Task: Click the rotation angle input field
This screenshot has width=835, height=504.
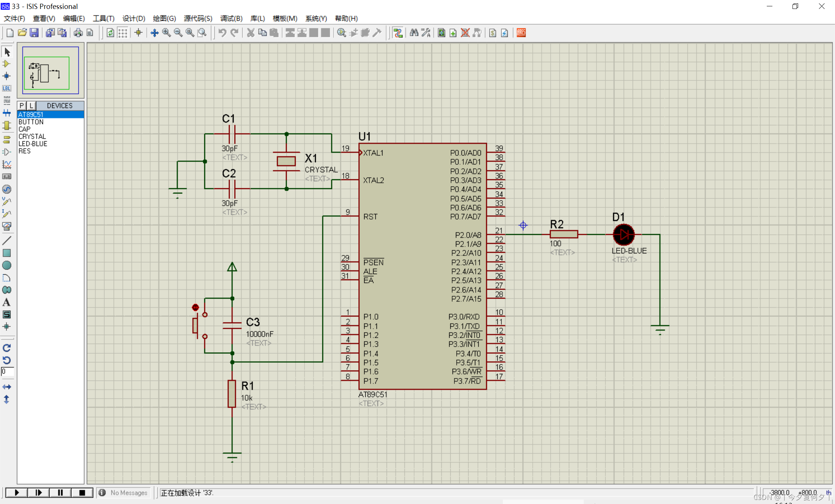Action: pyautogui.click(x=7, y=372)
